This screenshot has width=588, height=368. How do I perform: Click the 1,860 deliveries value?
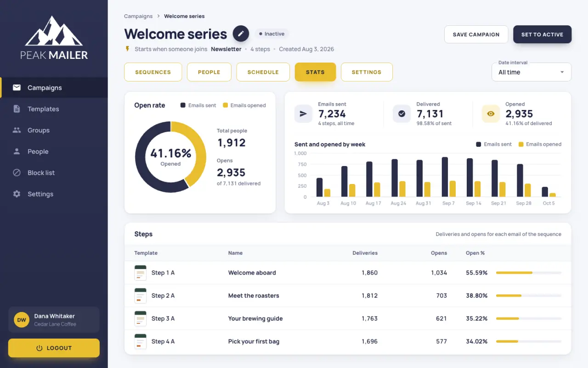point(369,273)
